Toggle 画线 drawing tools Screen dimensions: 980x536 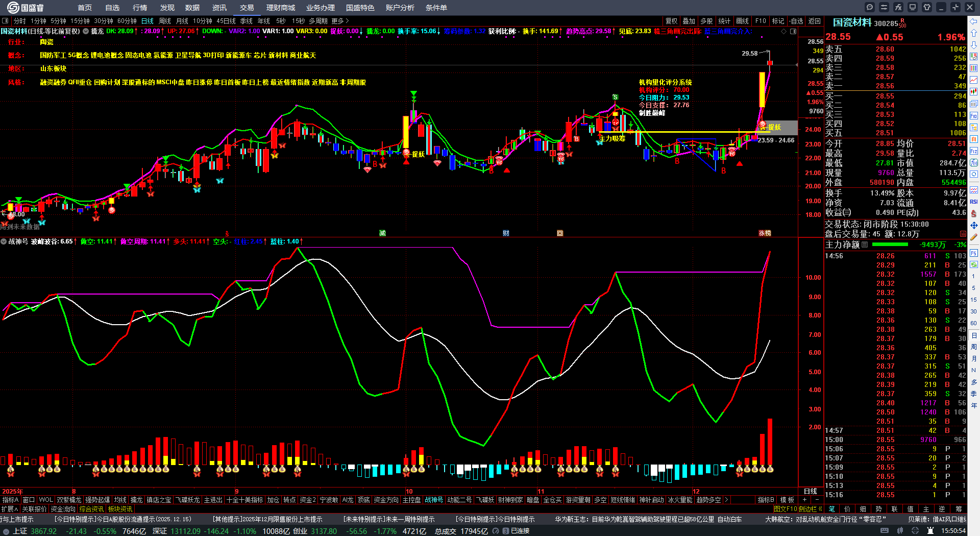[742, 21]
